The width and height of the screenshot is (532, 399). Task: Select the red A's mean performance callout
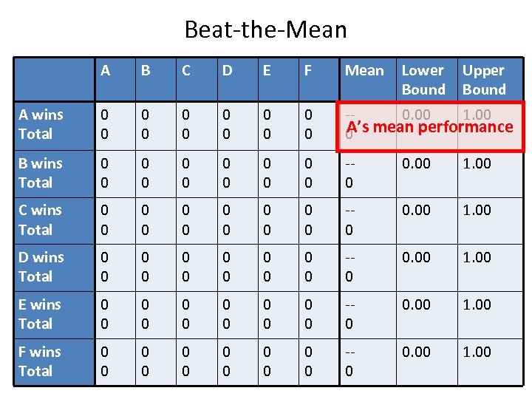tap(430, 127)
